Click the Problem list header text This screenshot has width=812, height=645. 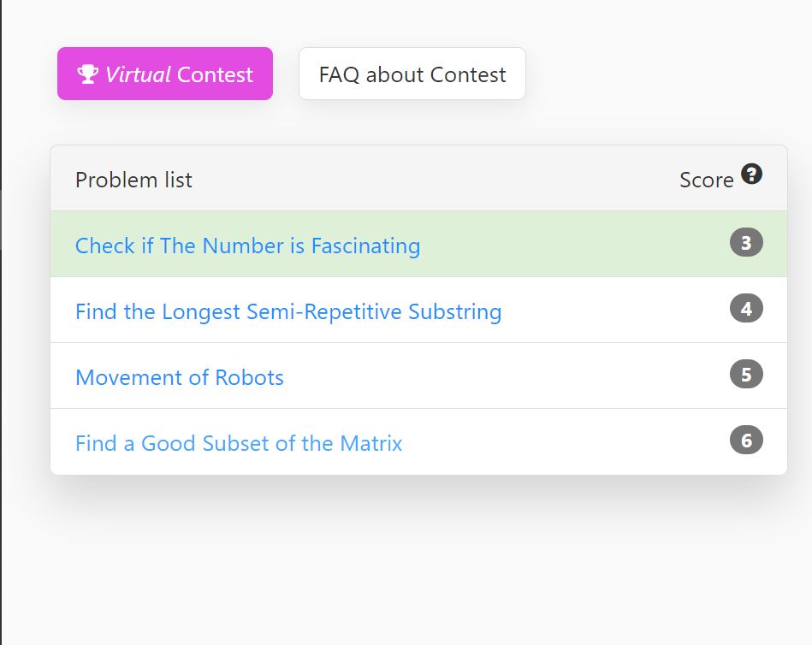(x=133, y=180)
